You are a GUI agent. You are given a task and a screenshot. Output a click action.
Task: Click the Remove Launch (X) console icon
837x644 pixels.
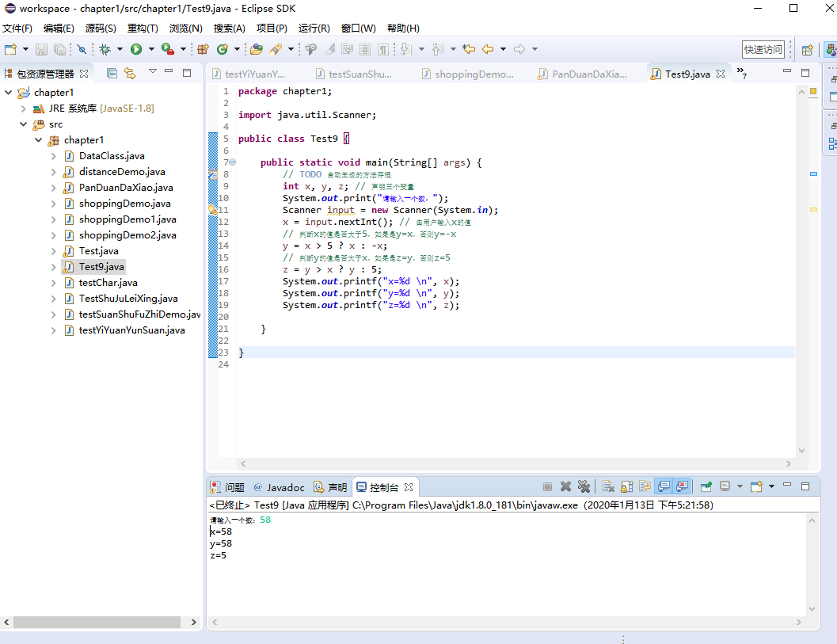tap(565, 486)
